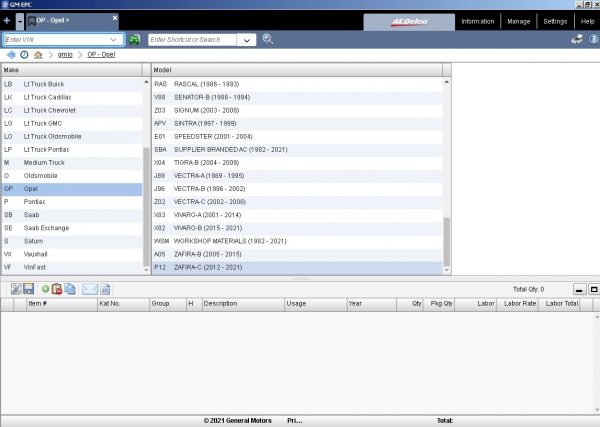Open the tab list dropdown arrow
600x427 pixels.
coord(20,21)
